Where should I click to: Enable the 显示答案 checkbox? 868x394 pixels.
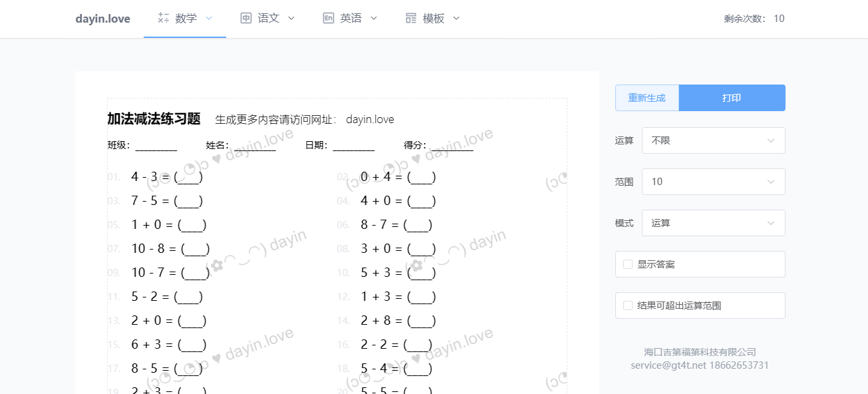click(628, 264)
